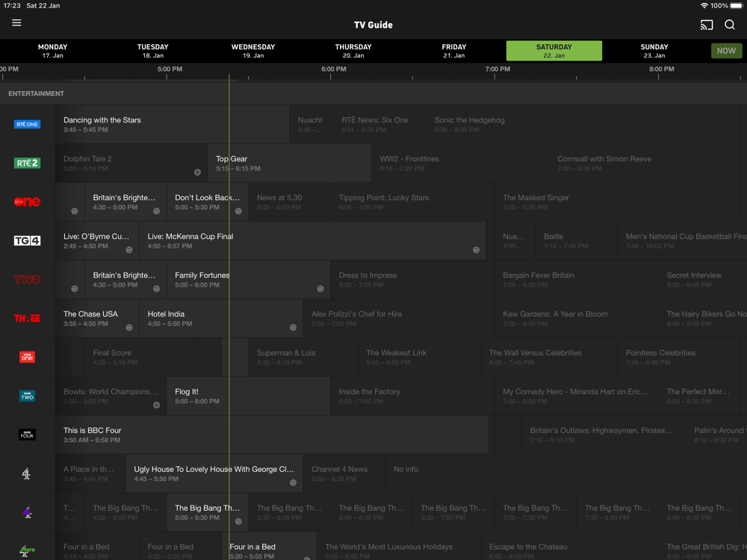This screenshot has width=747, height=560.
Task: Open Channel 4 News listing
Action: [x=344, y=473]
